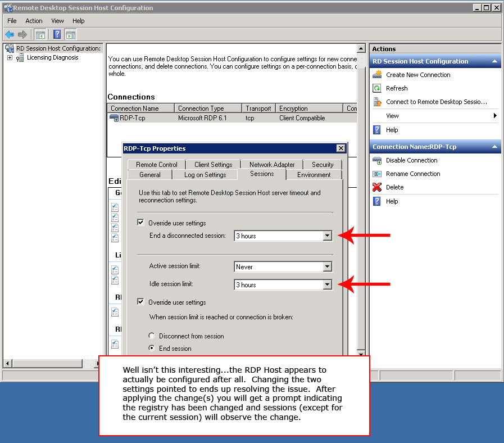Toggle the Show/Hide Console Tree toolbar icon
Viewport: 504px width, 443px height.
(x=40, y=34)
